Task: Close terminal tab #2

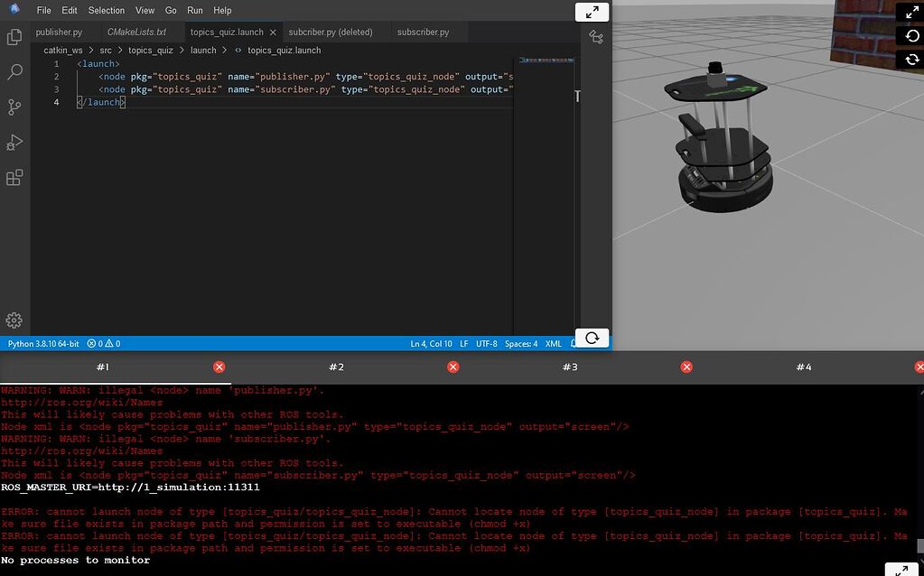Action: click(x=453, y=367)
